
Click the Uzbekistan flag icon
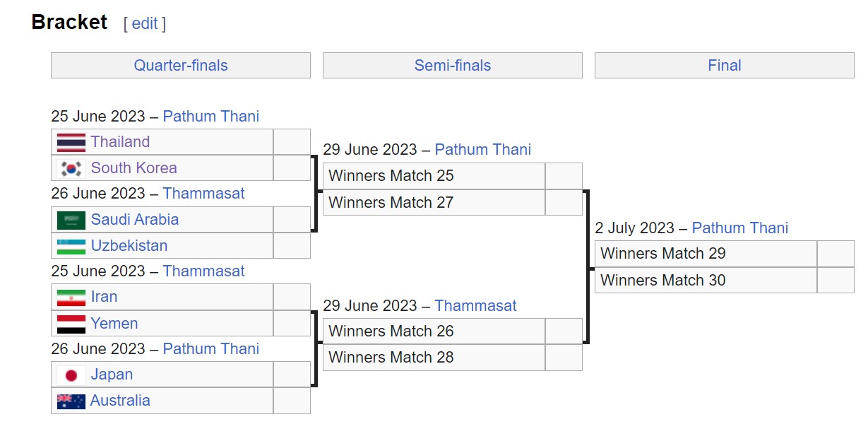(71, 246)
